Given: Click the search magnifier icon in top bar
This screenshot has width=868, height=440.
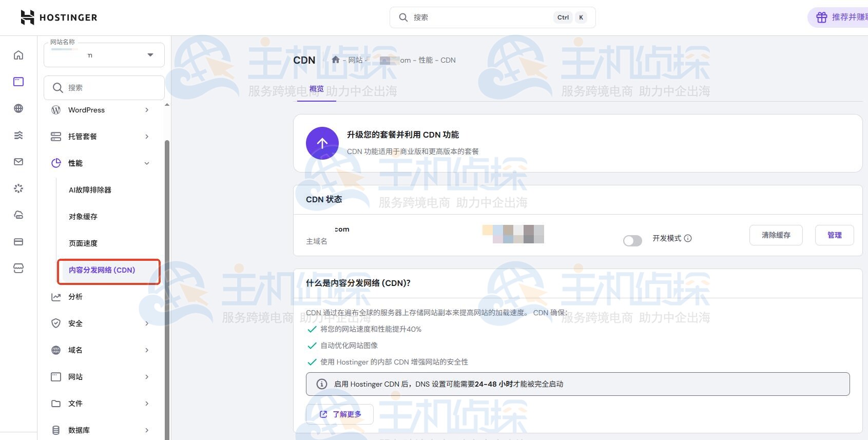Looking at the screenshot, I should coord(403,17).
